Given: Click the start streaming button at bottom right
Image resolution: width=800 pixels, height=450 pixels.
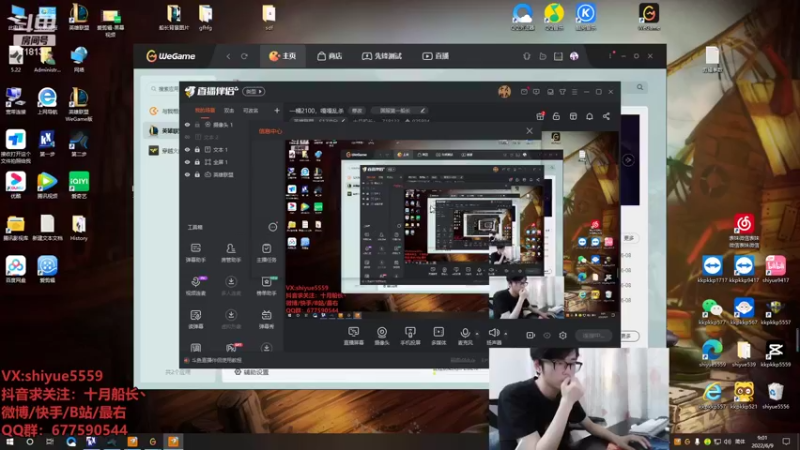Looking at the screenshot, I should pyautogui.click(x=593, y=336).
